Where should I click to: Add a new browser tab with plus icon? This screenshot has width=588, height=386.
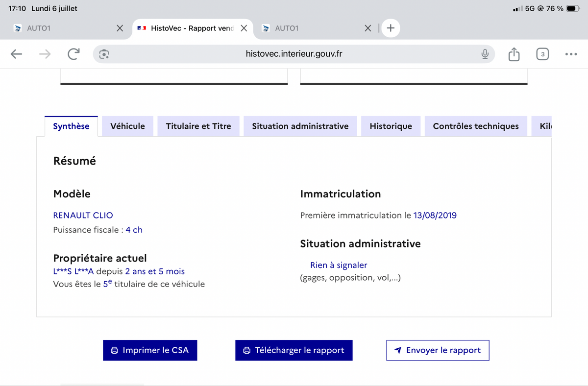[x=391, y=28]
